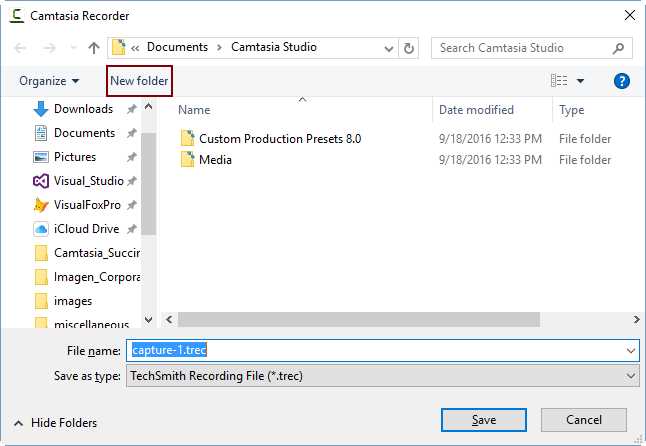Select Visual_Studio in the navigation pane
Image resolution: width=646 pixels, height=446 pixels.
(89, 181)
